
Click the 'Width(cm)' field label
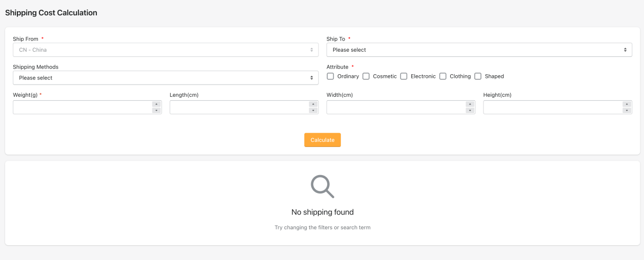click(340, 95)
